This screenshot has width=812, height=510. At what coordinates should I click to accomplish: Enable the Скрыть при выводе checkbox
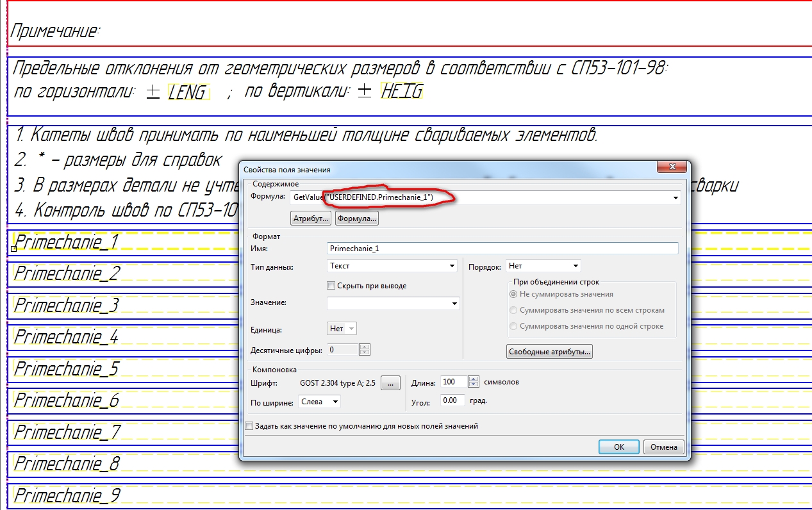coord(331,286)
